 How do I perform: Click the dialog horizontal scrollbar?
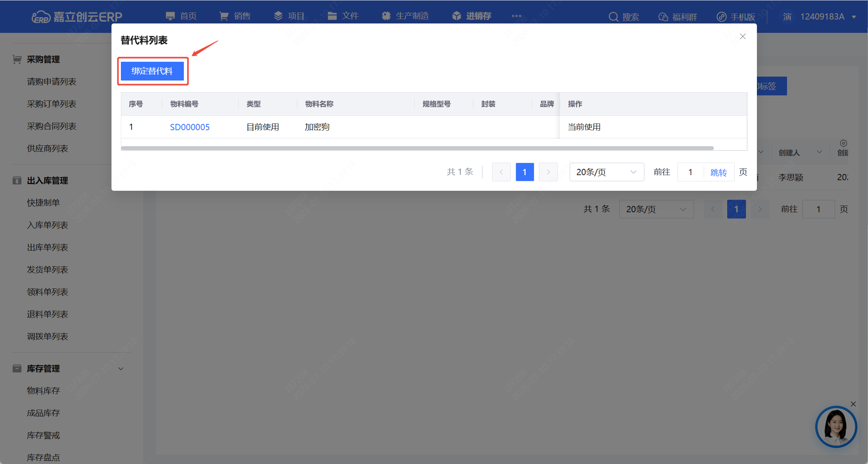417,148
